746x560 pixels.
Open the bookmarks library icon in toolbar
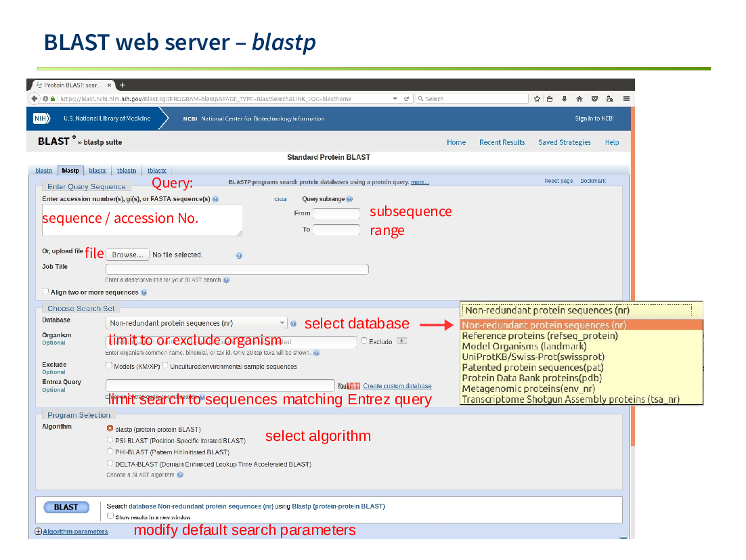point(550,98)
